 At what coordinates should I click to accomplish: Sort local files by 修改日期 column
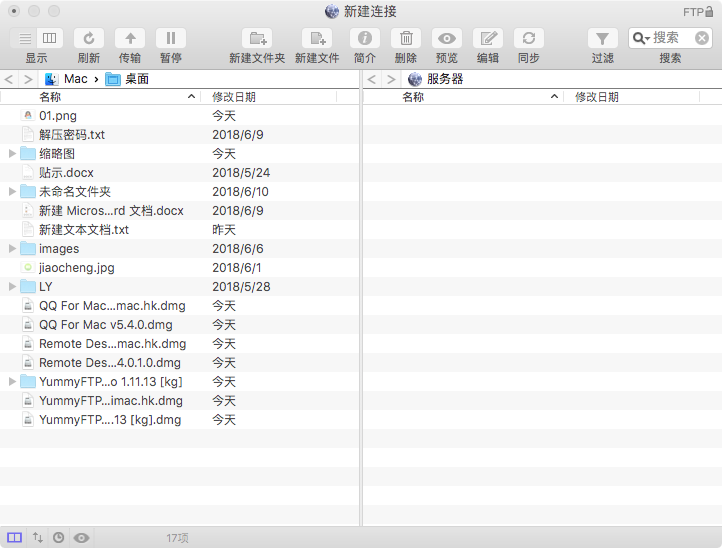tap(268, 97)
